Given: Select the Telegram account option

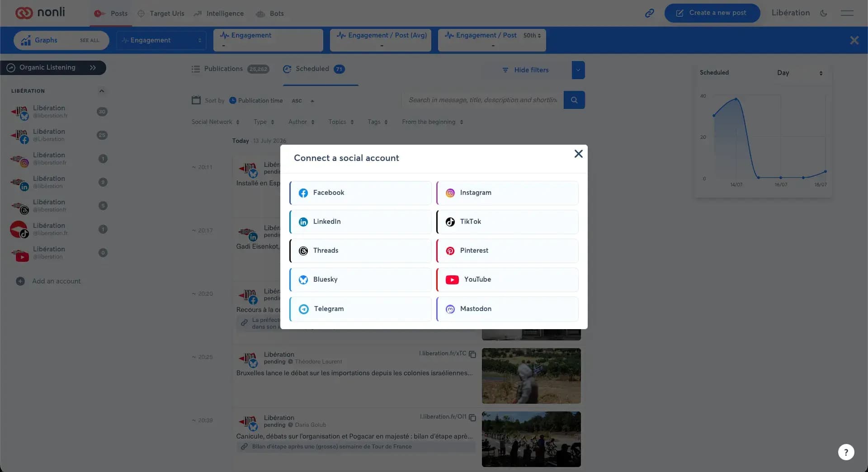Looking at the screenshot, I should [360, 309].
